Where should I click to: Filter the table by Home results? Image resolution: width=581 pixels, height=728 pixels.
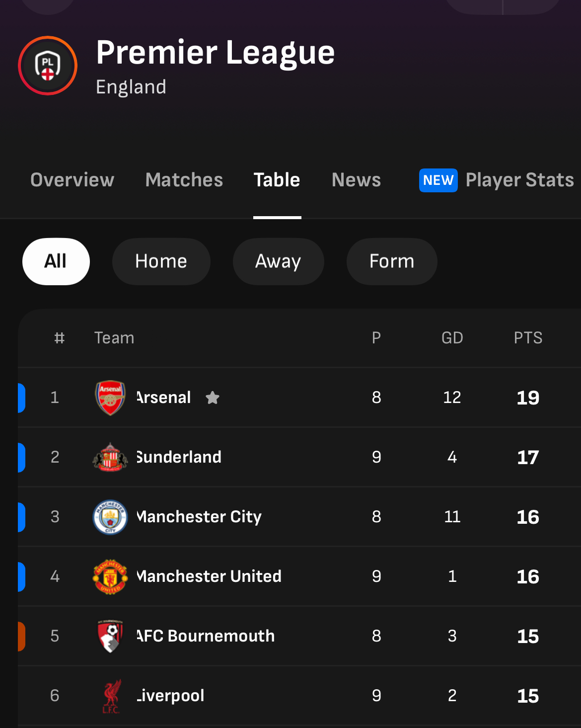161,261
